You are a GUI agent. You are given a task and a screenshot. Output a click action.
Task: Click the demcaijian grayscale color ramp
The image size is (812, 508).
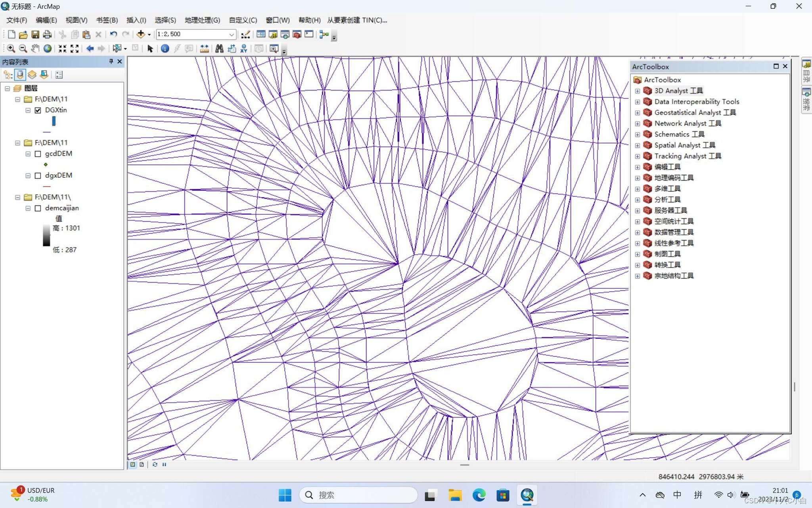(46, 236)
